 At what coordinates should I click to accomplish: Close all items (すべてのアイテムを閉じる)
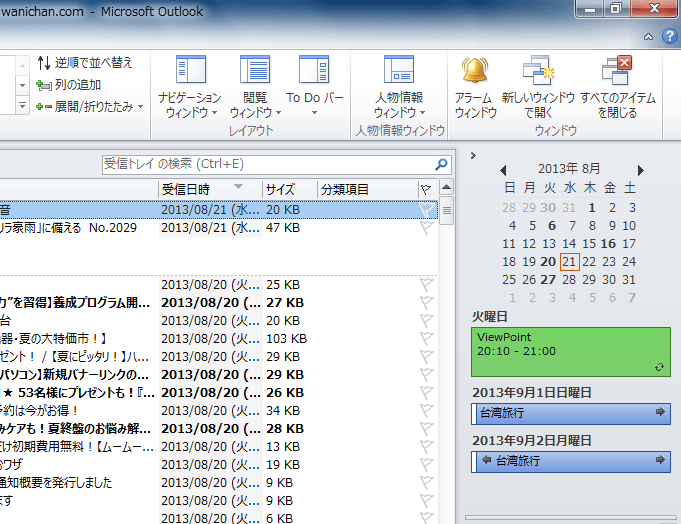click(618, 87)
